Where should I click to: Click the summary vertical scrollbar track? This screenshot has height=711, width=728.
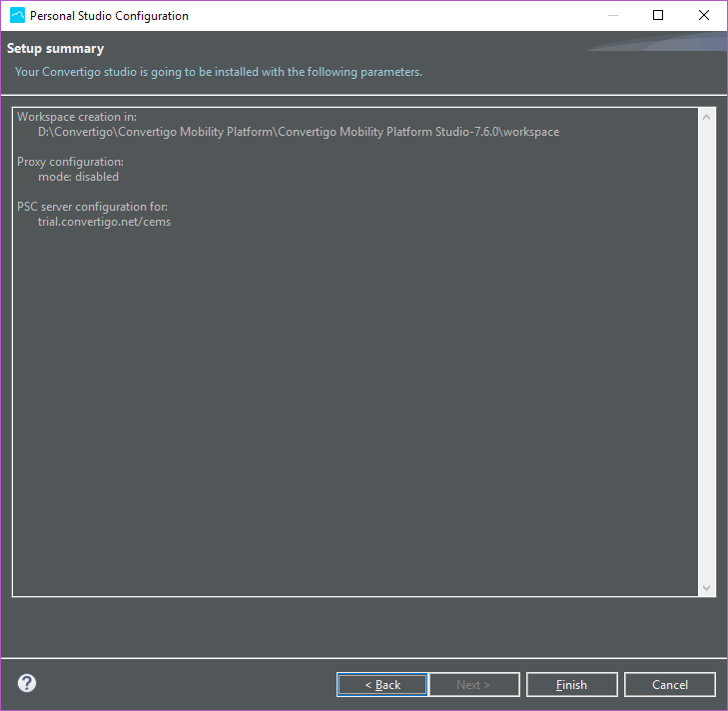click(707, 350)
